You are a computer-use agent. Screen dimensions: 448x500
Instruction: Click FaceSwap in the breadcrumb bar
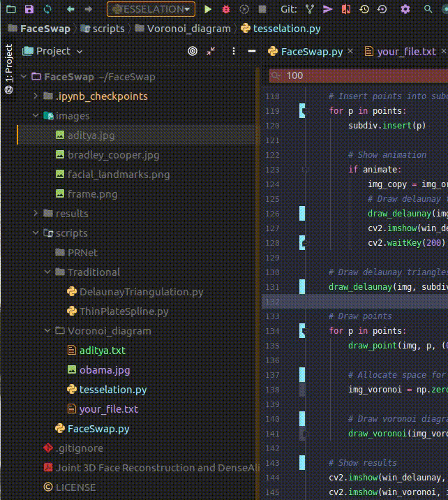coord(45,29)
